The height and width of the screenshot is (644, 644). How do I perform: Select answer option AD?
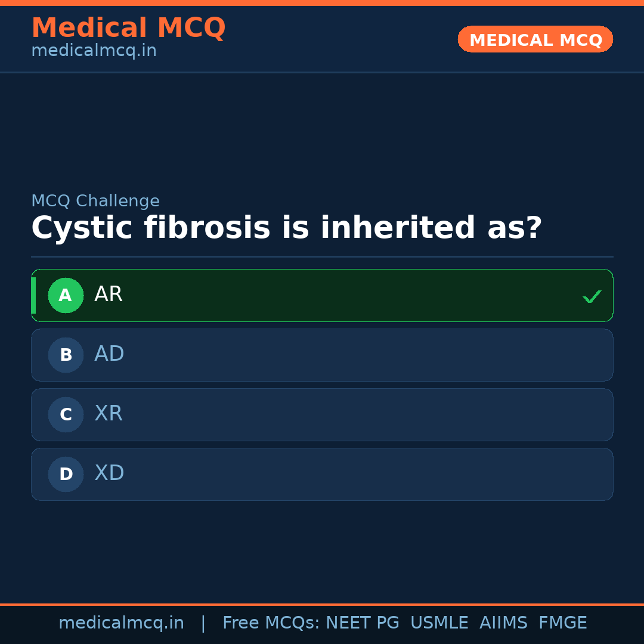point(322,355)
